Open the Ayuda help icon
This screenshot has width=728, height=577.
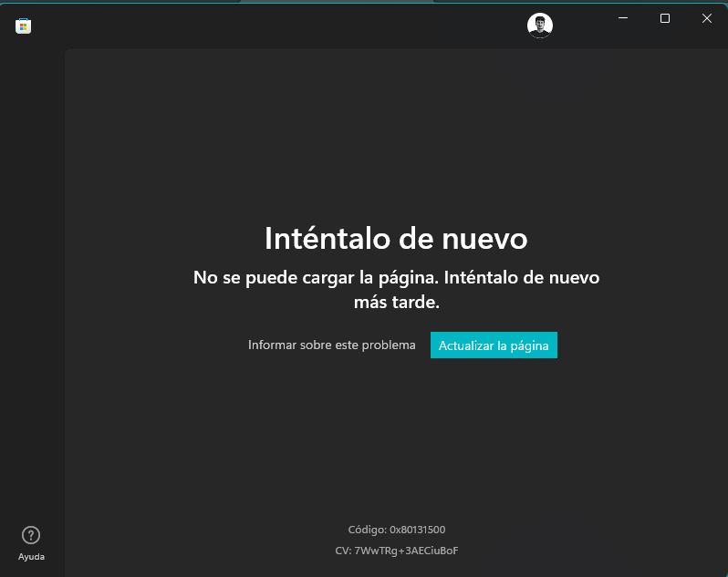[x=31, y=543]
